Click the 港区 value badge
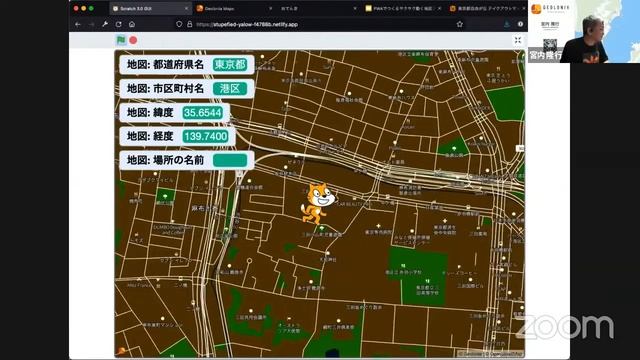Image resolution: width=640 pixels, height=360 pixels. coord(230,89)
